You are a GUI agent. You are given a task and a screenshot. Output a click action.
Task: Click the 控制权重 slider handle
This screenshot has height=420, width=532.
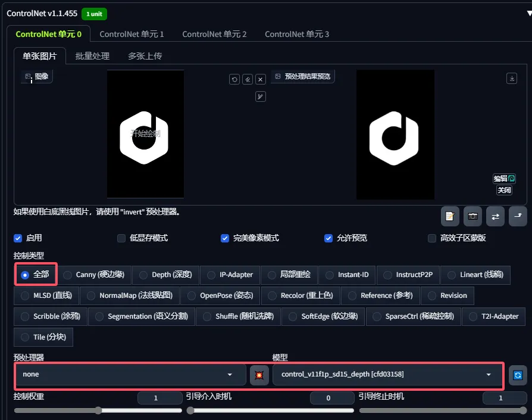coord(98,410)
